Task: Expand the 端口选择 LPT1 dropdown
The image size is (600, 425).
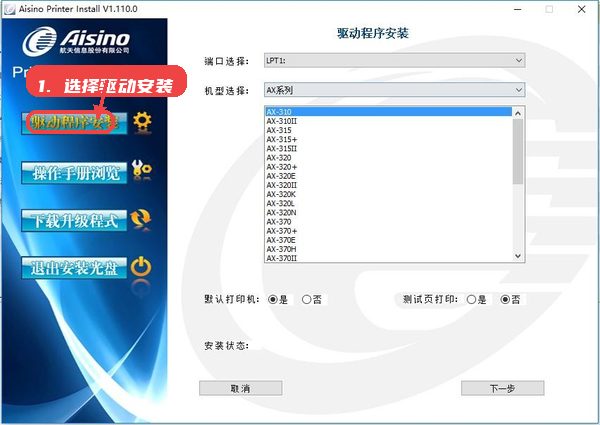Action: click(x=395, y=60)
